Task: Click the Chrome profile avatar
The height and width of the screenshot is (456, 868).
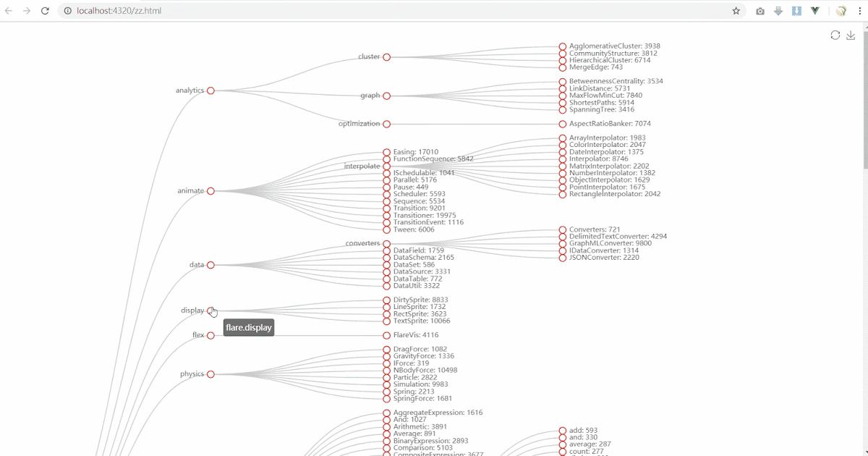Action: point(840,11)
